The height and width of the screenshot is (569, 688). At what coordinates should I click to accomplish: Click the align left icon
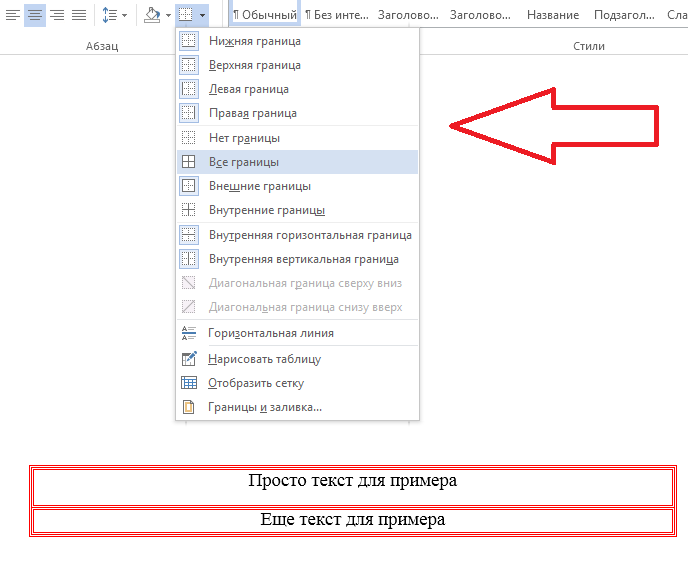tap(12, 15)
